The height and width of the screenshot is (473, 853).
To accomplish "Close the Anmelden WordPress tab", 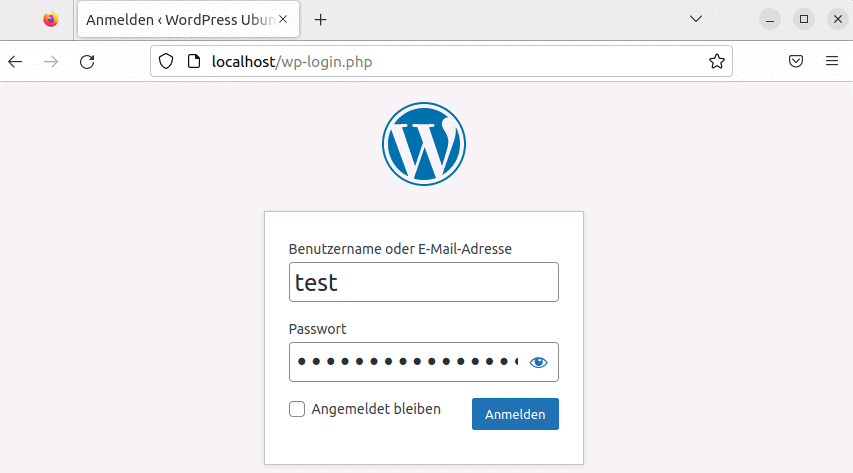I will (x=283, y=20).
